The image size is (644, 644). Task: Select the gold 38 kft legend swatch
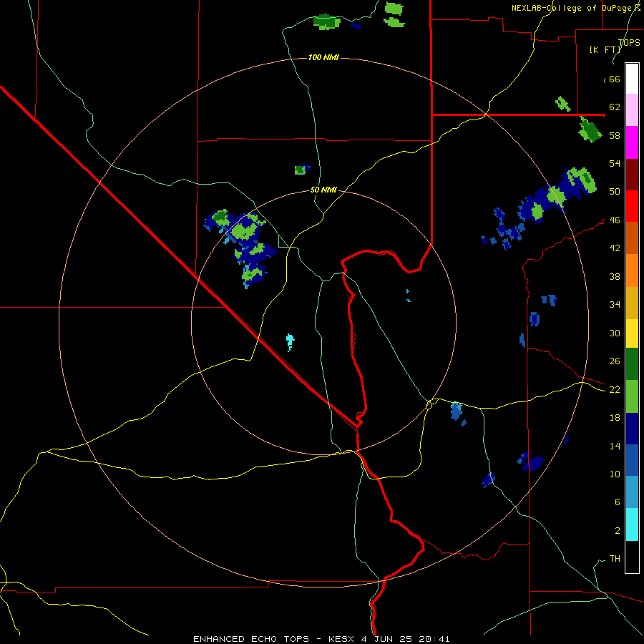click(632, 303)
